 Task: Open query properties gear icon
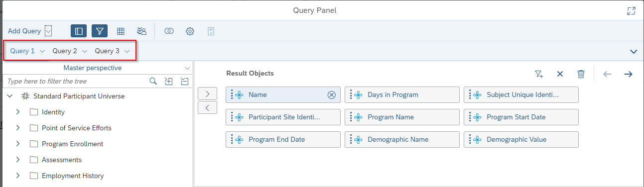tap(190, 31)
